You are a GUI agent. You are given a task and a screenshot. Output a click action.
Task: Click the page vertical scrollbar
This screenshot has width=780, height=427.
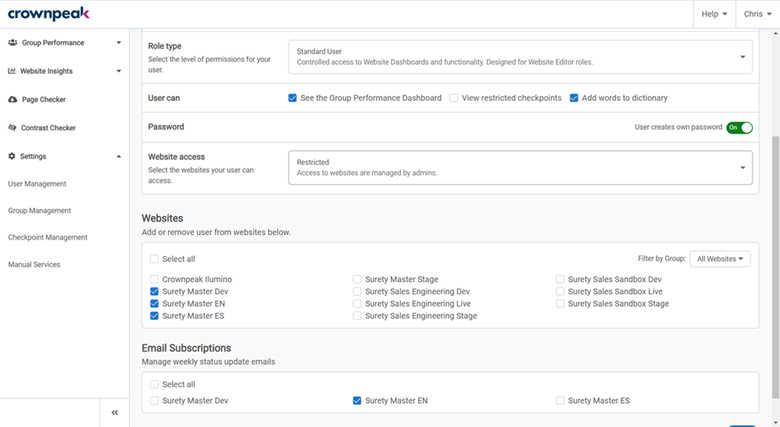(776, 266)
